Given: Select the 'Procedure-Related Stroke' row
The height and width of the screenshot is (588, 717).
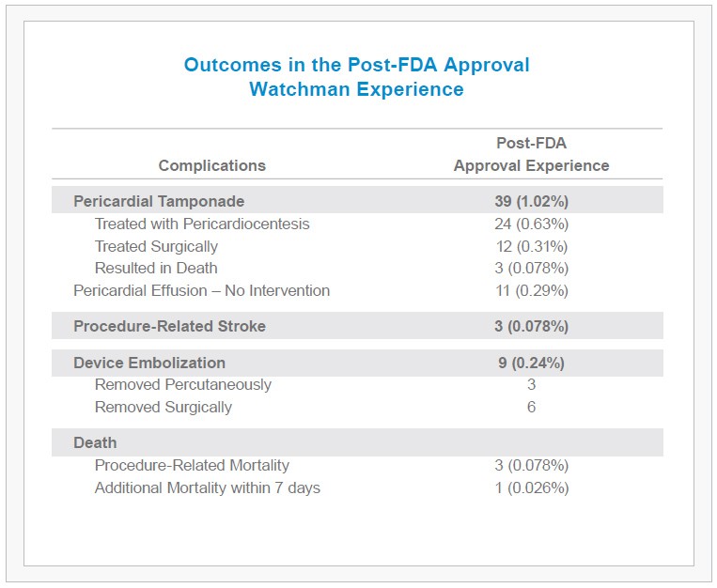Looking at the screenshot, I should tap(169, 326).
